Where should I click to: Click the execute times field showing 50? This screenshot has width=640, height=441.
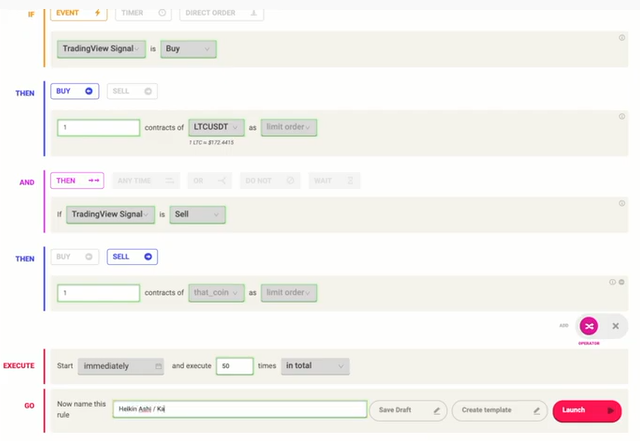click(235, 366)
